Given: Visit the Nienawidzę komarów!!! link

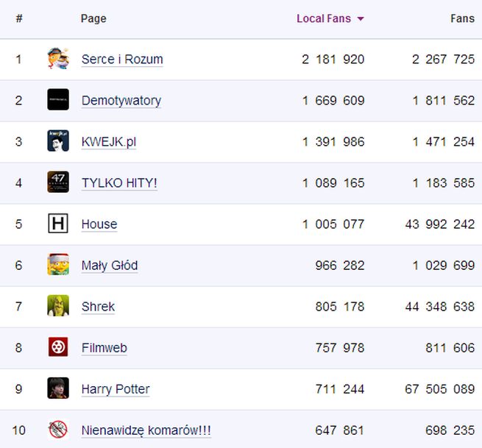Looking at the screenshot, I should pyautogui.click(x=146, y=430).
